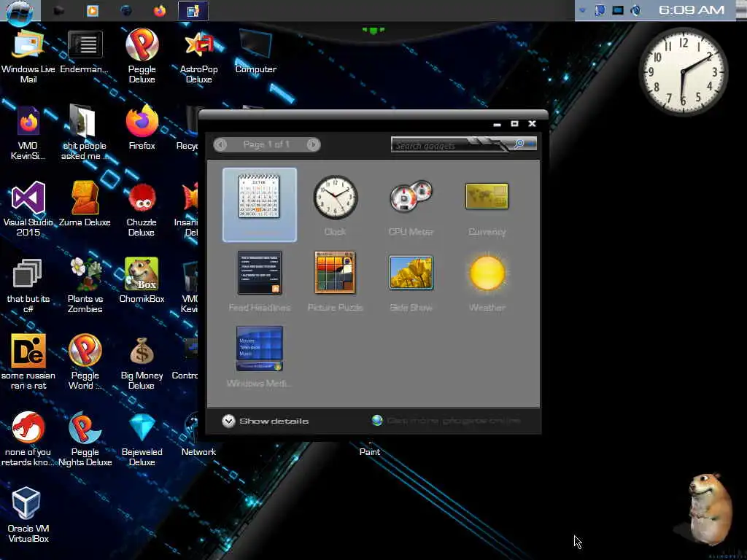Open Get more gadgets online link
The height and width of the screenshot is (560, 747).
click(x=446, y=421)
